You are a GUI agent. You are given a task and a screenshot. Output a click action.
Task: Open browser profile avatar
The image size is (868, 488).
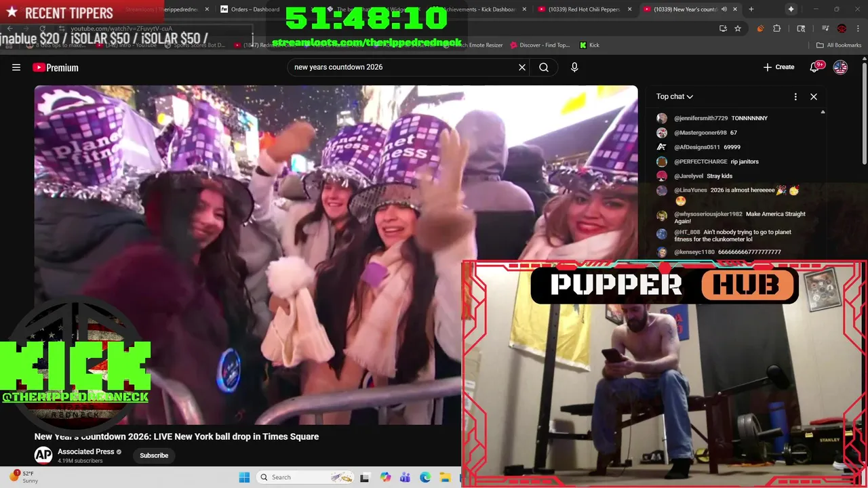tap(842, 28)
